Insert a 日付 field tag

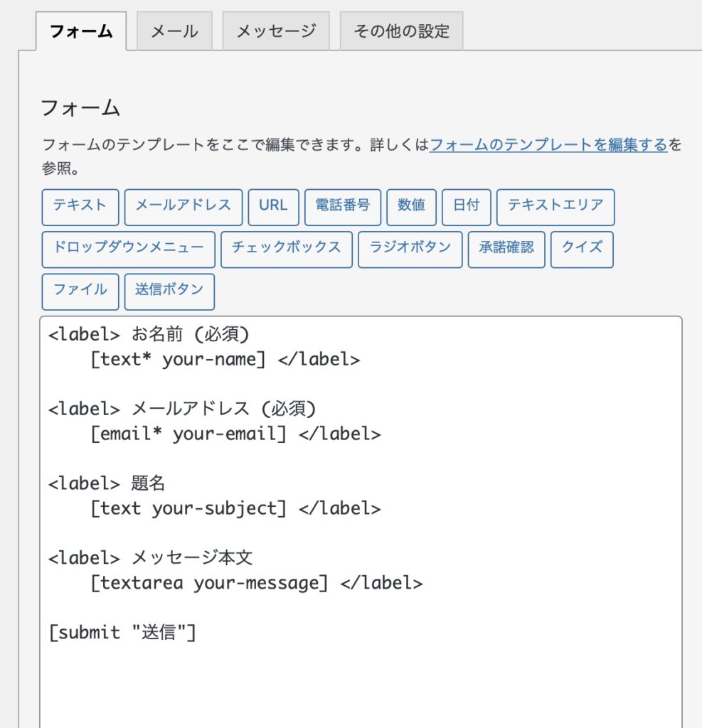(x=466, y=207)
